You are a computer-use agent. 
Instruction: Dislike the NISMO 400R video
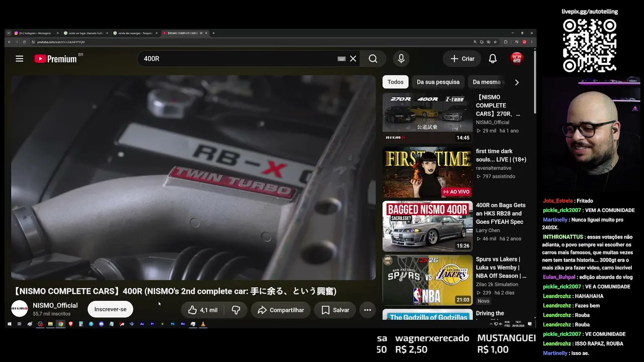click(236, 310)
